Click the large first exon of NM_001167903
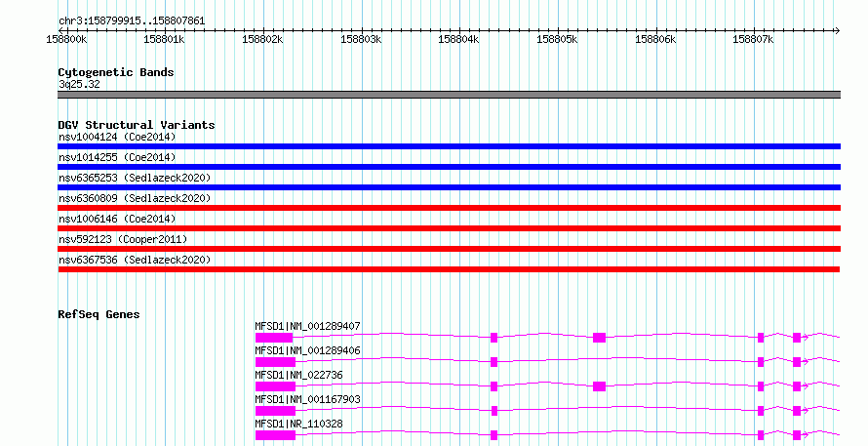Image resolution: width=868 pixels, height=446 pixels. [275, 411]
